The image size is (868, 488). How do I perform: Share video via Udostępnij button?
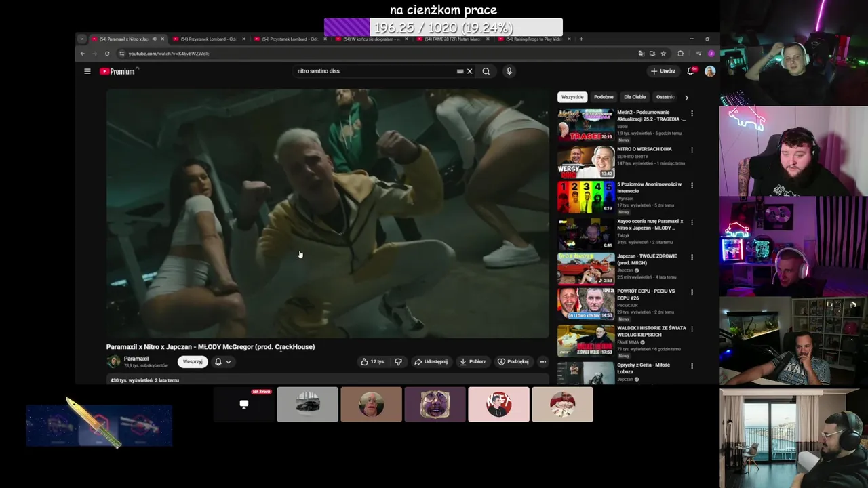pos(431,362)
